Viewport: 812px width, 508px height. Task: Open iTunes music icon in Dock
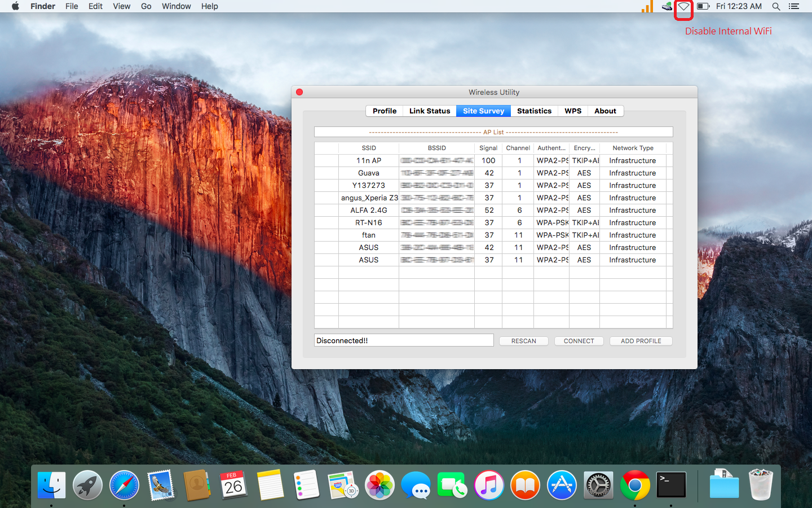[489, 485]
